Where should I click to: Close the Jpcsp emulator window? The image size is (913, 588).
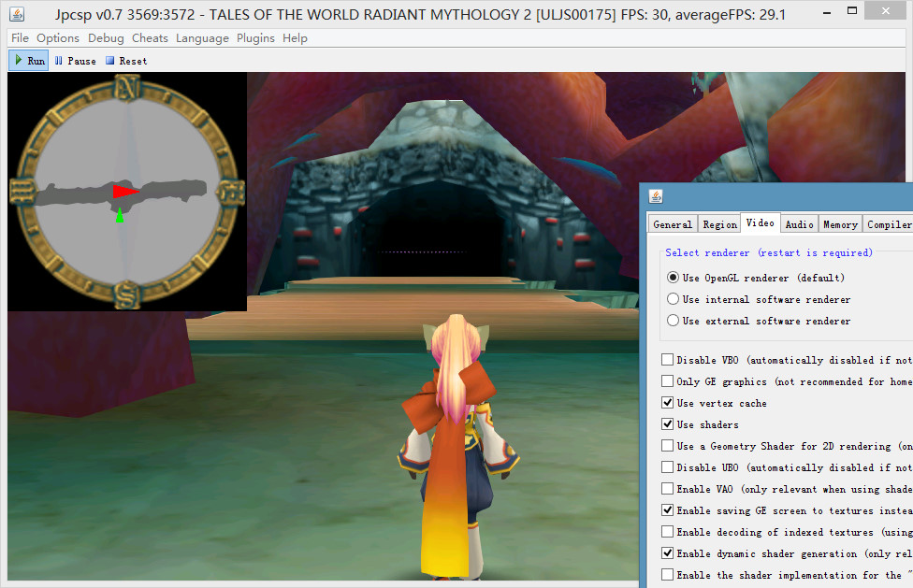[x=885, y=11]
